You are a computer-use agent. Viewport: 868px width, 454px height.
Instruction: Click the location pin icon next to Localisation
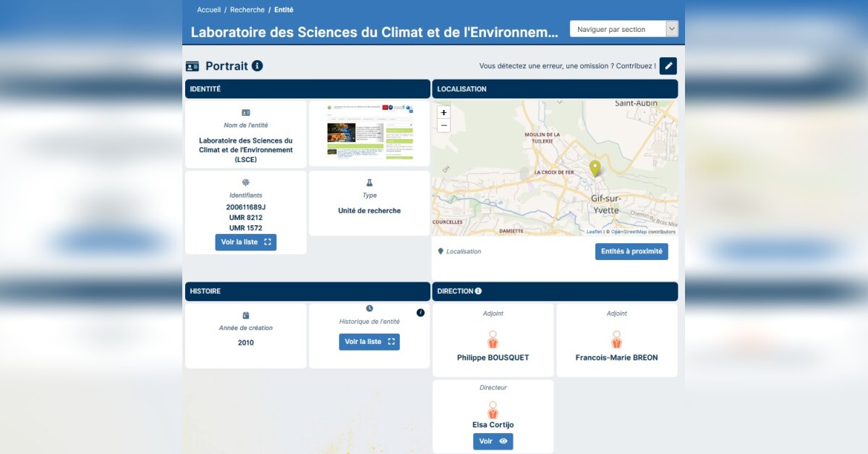tap(441, 251)
